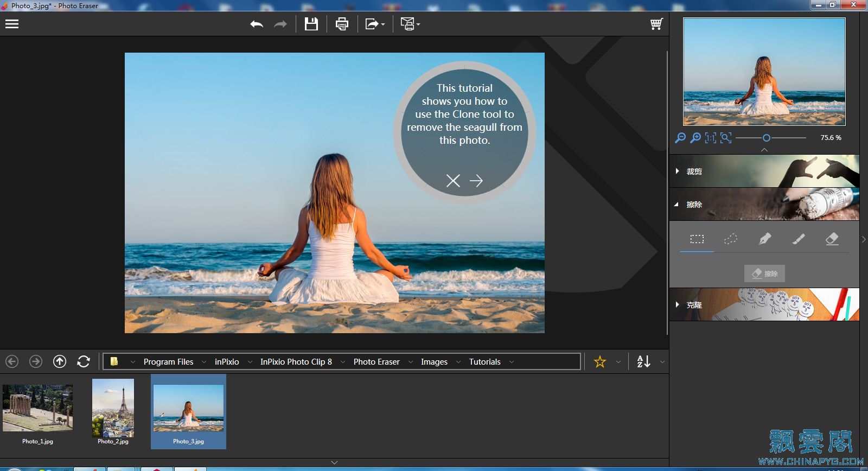Expand the 克隆 clone panel

coord(764,304)
